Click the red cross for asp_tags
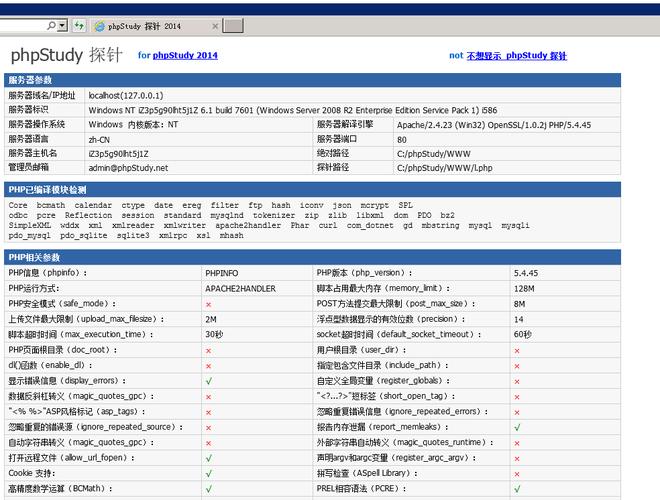This screenshot has height=500, width=660. 208,412
